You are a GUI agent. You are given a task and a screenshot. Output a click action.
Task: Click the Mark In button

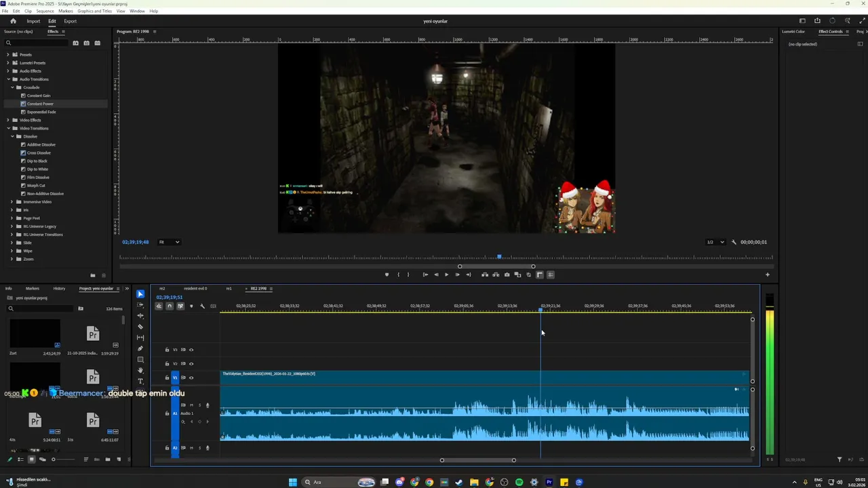(398, 274)
